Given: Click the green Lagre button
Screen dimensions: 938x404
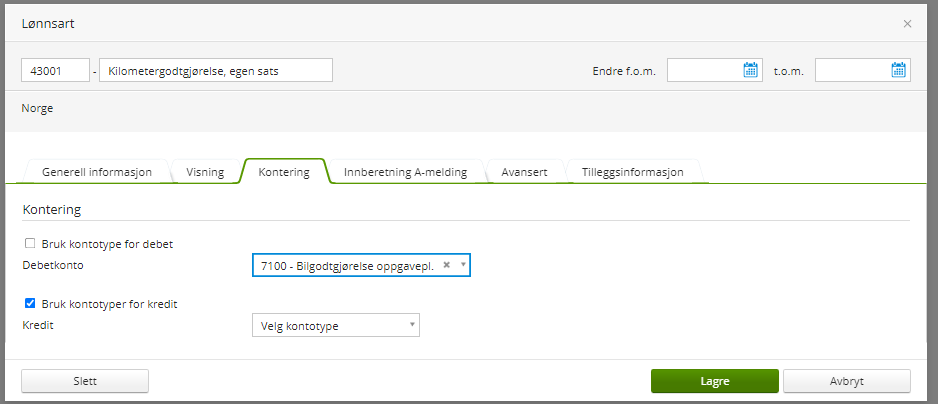Looking at the screenshot, I should click(x=715, y=381).
